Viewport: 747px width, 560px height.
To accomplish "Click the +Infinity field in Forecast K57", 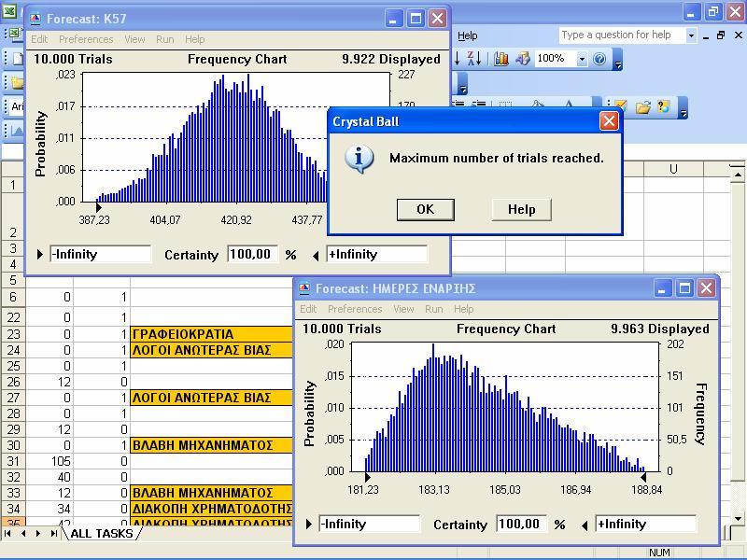I will pyautogui.click(x=377, y=254).
